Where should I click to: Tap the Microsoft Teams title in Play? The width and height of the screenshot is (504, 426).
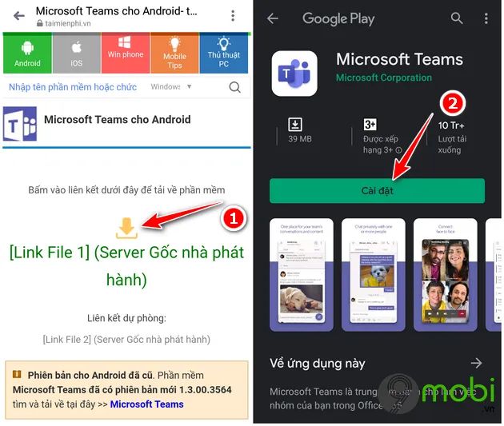tap(399, 59)
